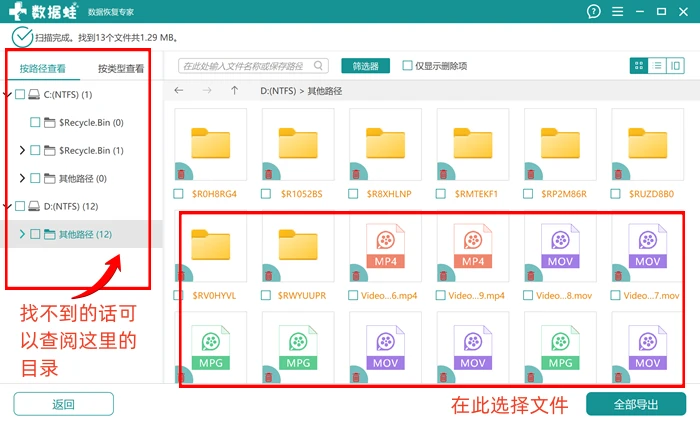Check 其他路径 (12) tree checkbox

[x=35, y=234]
